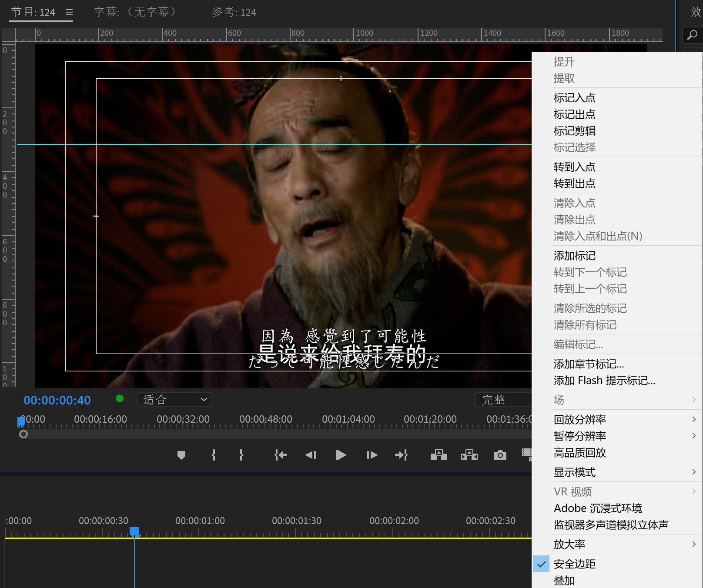Click the timeline panel blue playhead
This screenshot has width=703, height=588.
(x=134, y=531)
